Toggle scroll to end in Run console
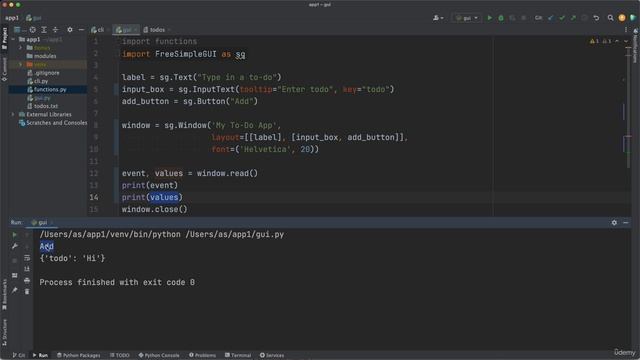This screenshot has width=640, height=360. [27, 269]
